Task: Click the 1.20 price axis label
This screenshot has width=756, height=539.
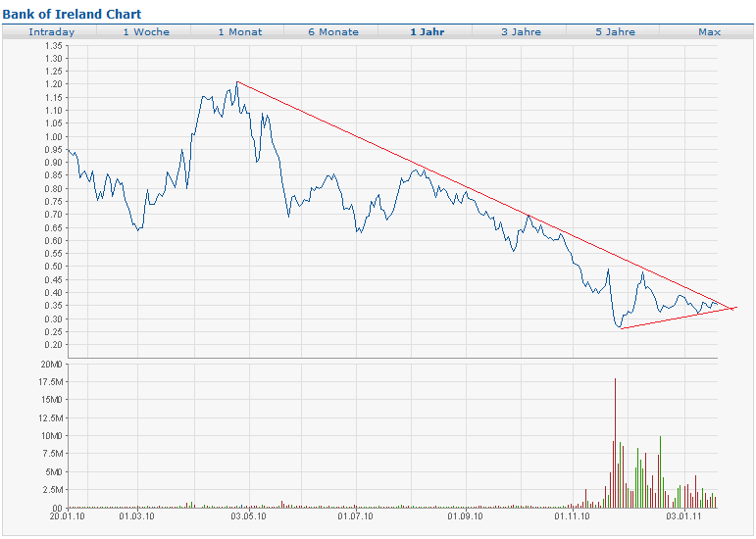Action: (x=54, y=84)
